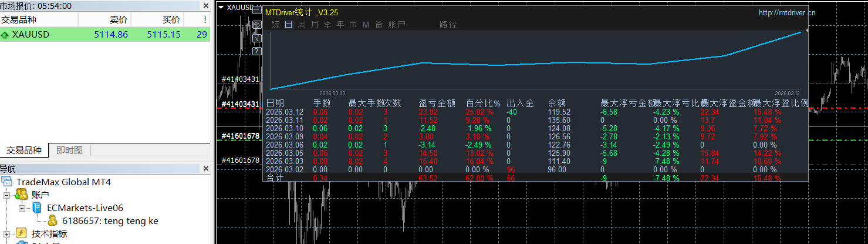Click the date 2026.03.06 row
Screen dimensions: 868x244
(x=285, y=145)
